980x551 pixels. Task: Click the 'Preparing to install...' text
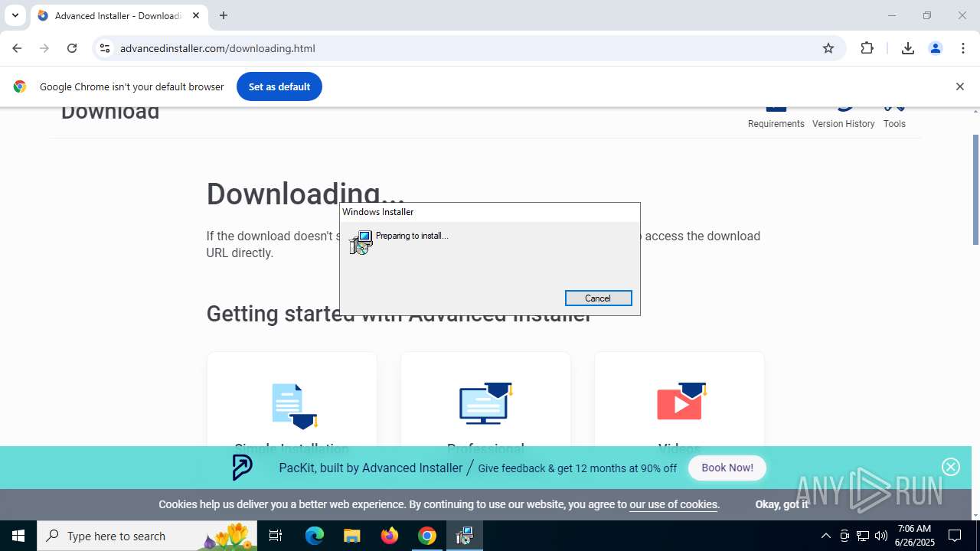(412, 236)
